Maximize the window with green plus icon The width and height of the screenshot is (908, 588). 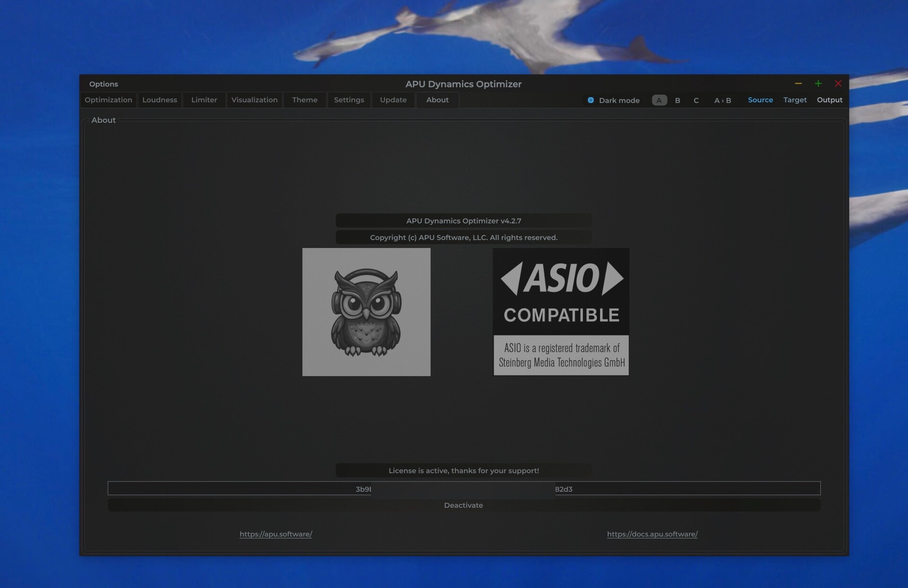tap(818, 84)
